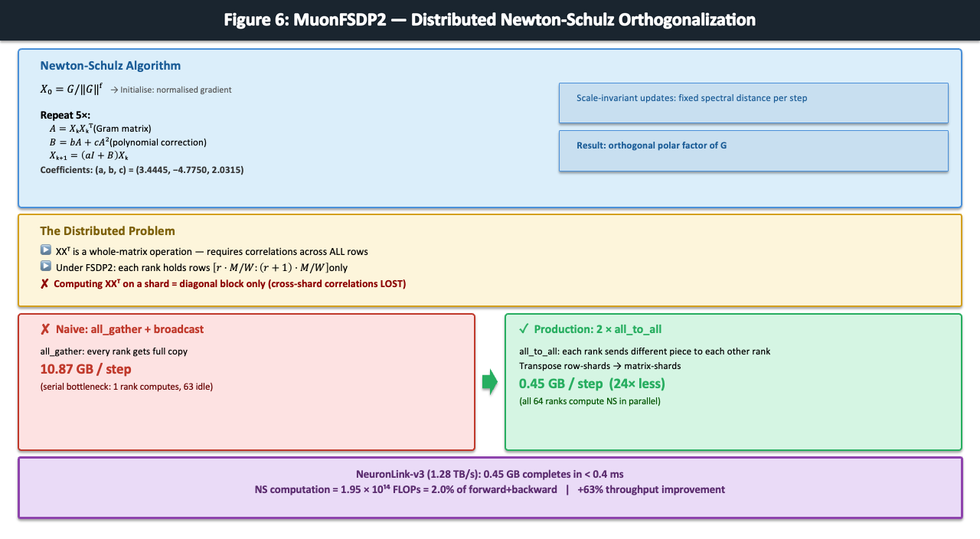Click the 'Newton-Schulz Algorithm' heading
Image resolution: width=980 pixels, height=539 pixels.
tap(110, 66)
